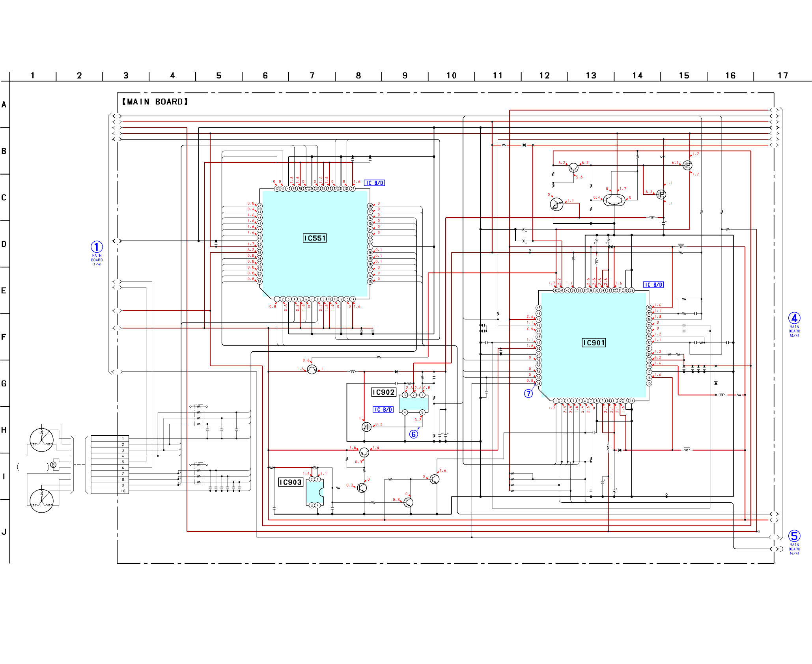
Task: Click the IC B/D link beside IC901
Action: pyautogui.click(x=653, y=285)
